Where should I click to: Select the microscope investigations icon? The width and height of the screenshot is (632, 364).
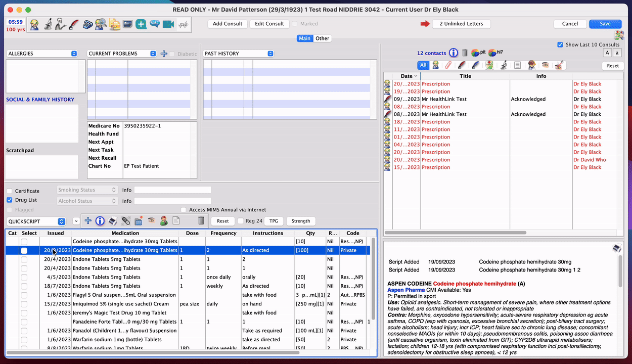tap(48, 24)
